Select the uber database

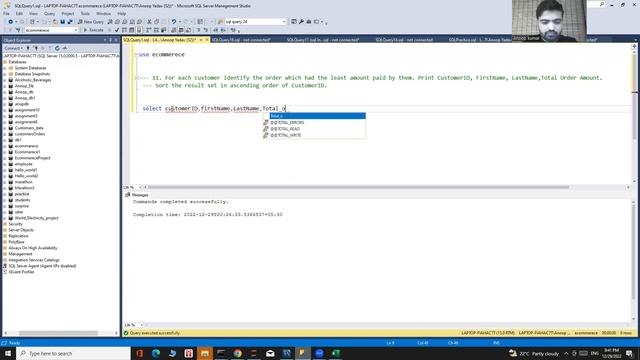pos(19,212)
